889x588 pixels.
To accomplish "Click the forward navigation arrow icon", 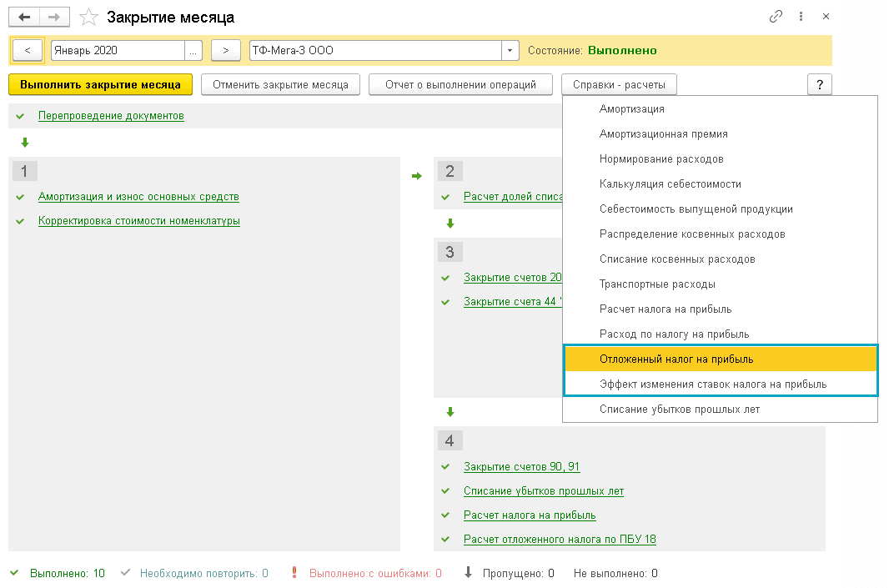I will click(53, 17).
